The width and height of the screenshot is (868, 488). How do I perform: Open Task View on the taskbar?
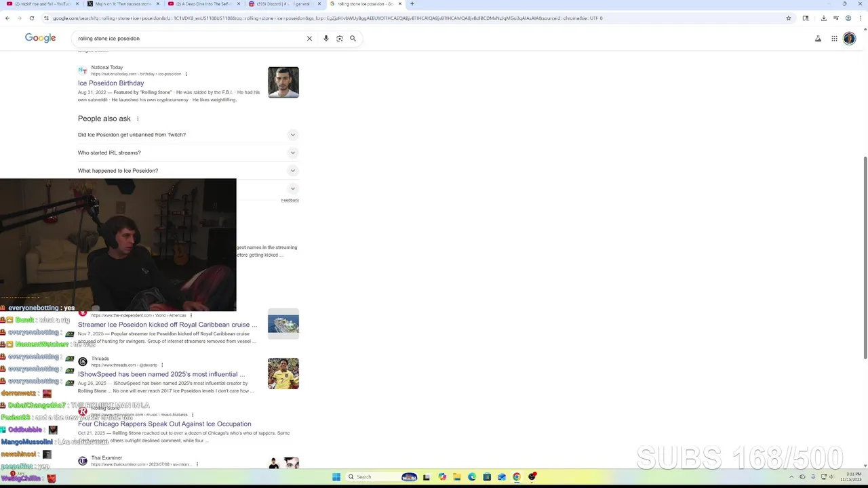(427, 477)
